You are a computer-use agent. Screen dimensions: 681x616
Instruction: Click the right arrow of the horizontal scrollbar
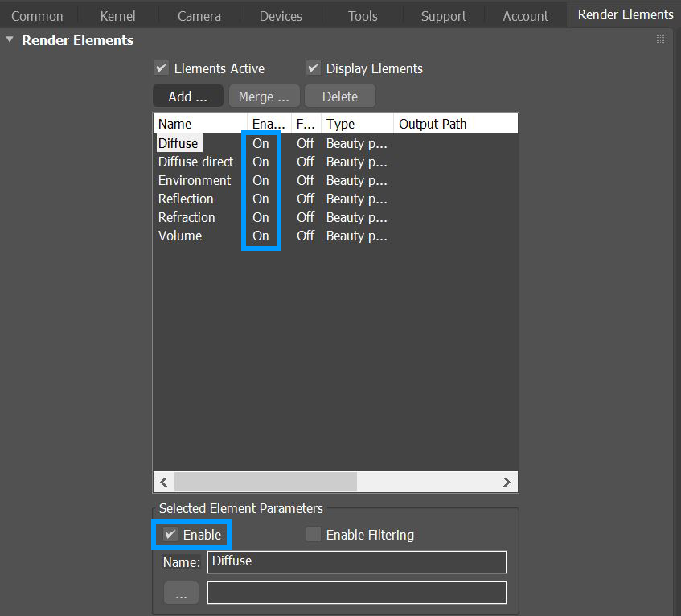507,482
